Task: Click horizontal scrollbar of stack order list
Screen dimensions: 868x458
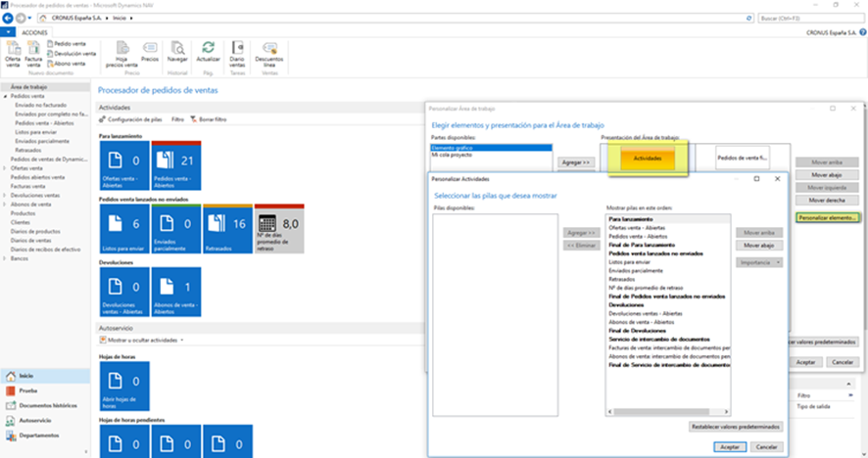Action: tap(668, 412)
